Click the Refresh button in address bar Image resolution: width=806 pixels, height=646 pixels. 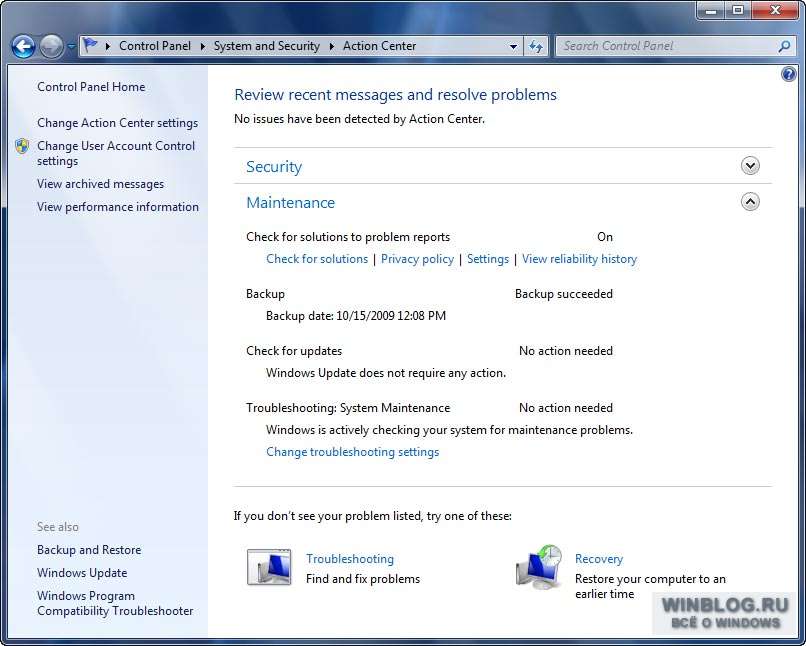[x=536, y=46]
